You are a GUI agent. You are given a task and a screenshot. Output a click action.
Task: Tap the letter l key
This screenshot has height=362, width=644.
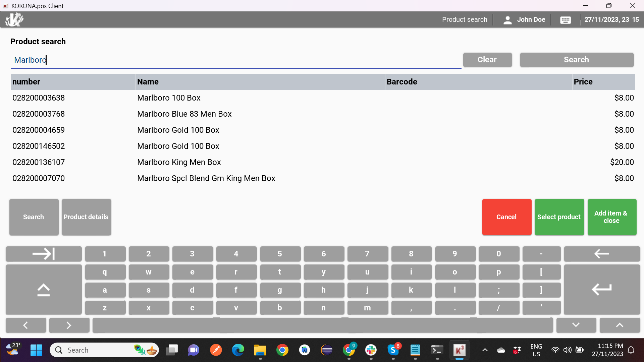pos(455,290)
